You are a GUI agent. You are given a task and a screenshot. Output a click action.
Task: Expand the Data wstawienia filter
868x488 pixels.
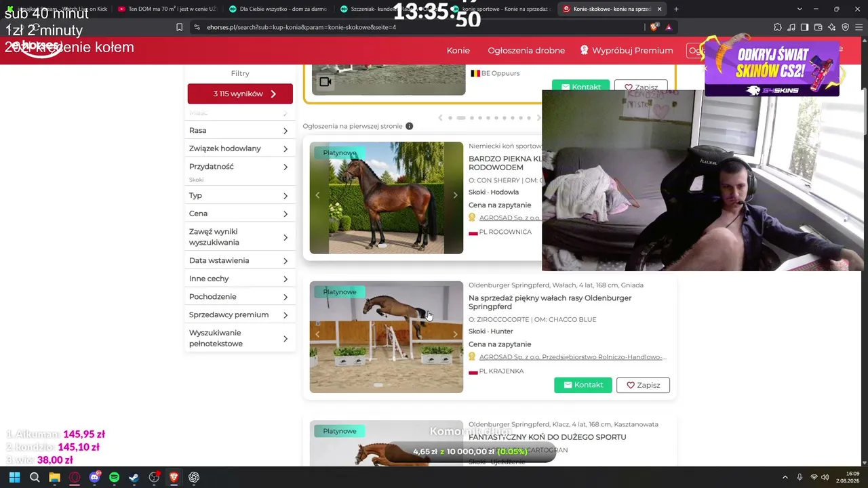[x=240, y=260]
